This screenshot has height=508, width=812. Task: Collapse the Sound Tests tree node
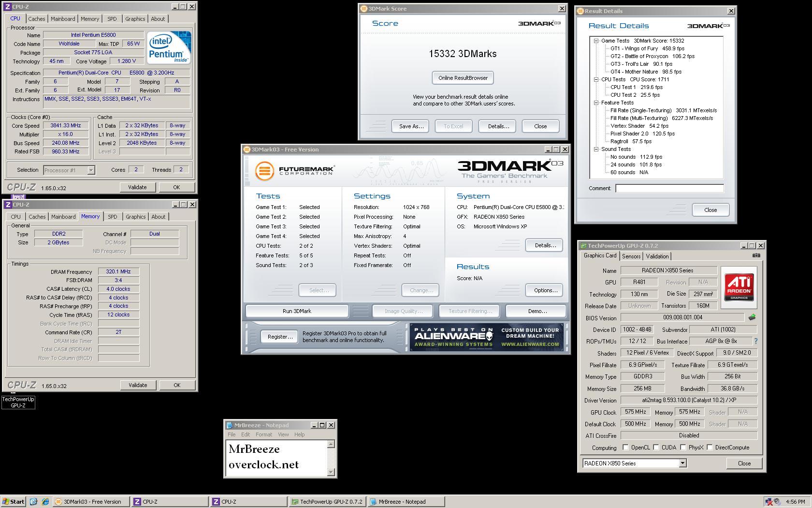pos(596,149)
